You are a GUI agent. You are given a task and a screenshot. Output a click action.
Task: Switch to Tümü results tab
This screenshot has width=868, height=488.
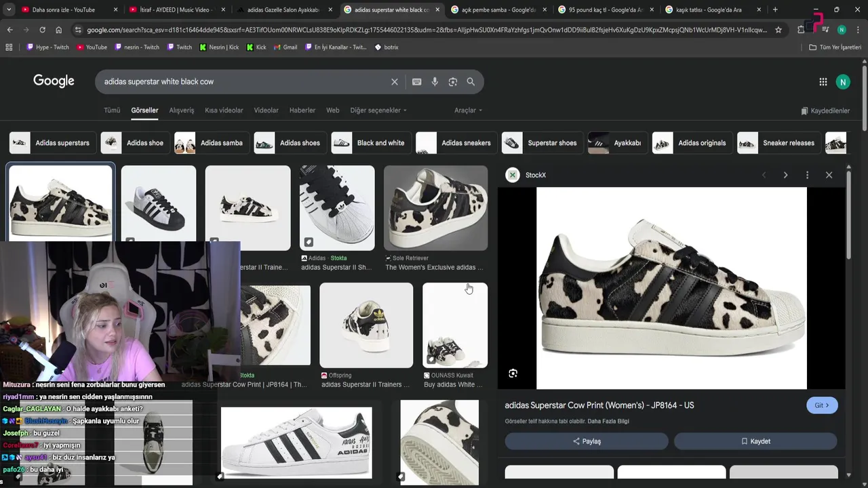(112, 110)
